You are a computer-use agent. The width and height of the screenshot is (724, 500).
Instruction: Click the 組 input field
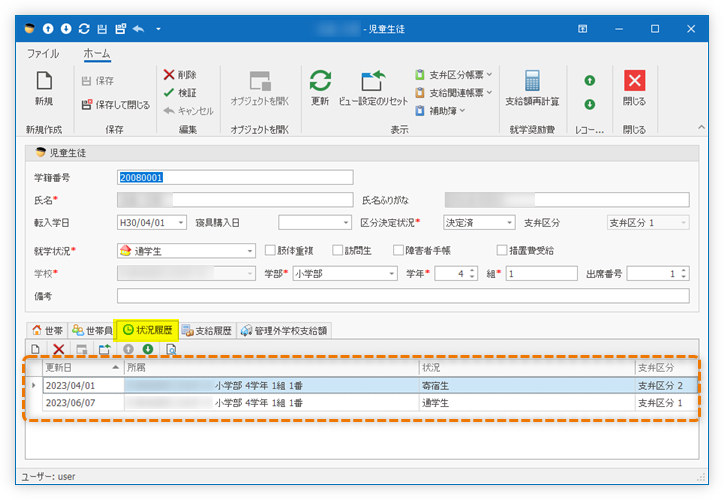(x=542, y=274)
